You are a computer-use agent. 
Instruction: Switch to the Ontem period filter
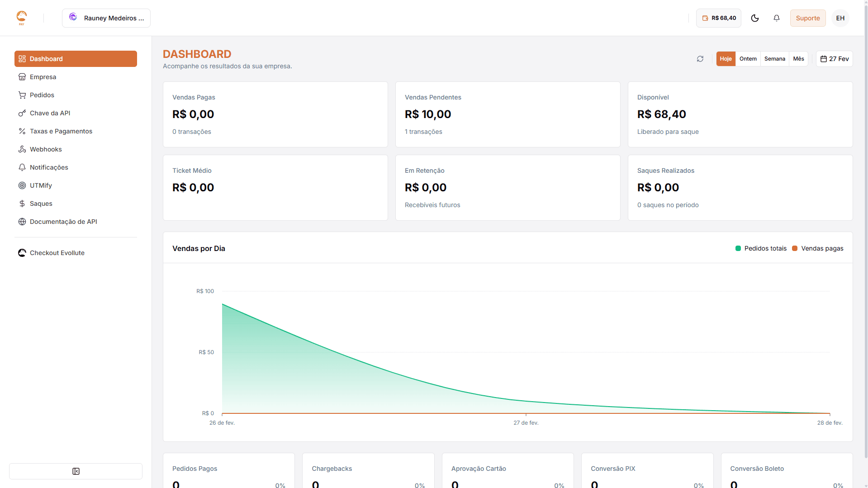coord(748,59)
